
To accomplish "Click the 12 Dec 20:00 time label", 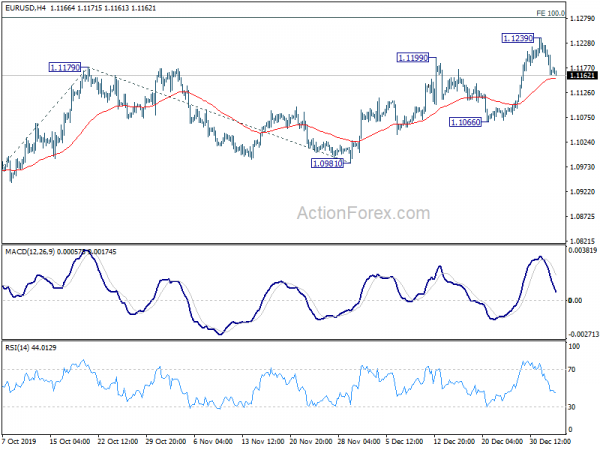I will (454, 441).
